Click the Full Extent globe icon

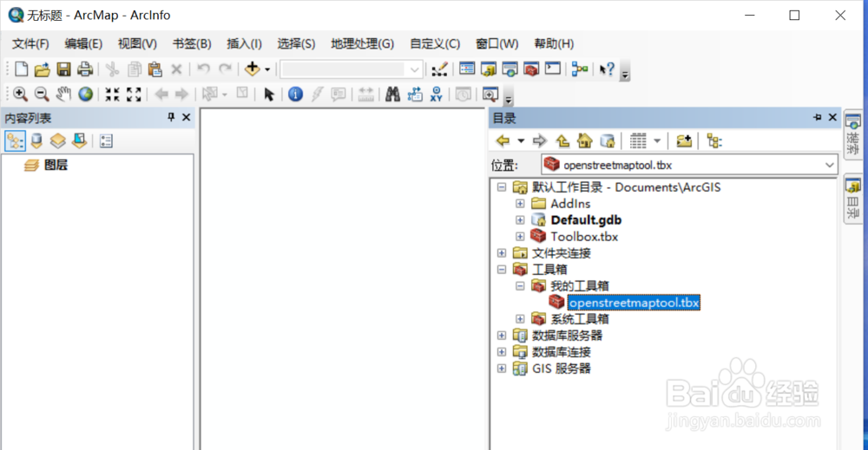tap(85, 94)
